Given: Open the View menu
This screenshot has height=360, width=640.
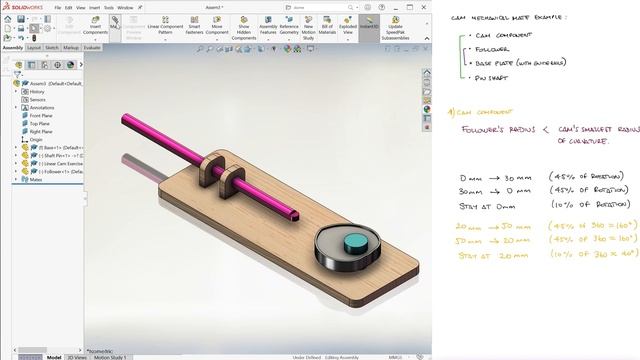Looking at the screenshot, I should 81,7.
